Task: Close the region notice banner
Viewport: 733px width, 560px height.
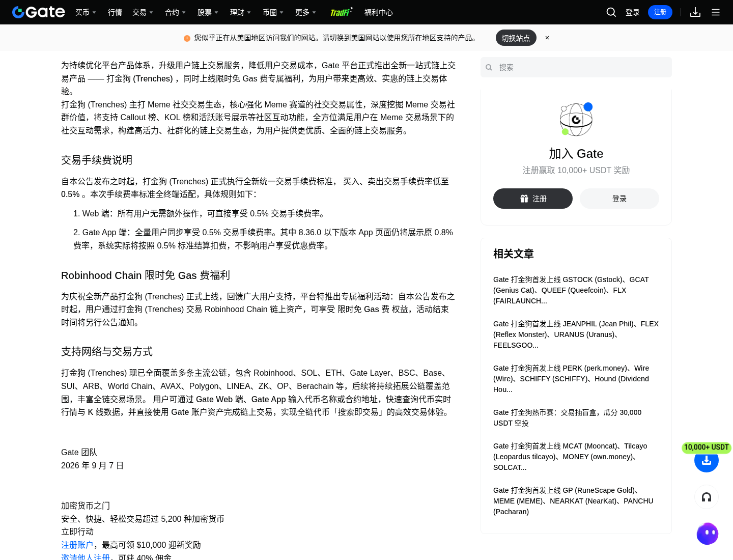Action: (x=547, y=38)
